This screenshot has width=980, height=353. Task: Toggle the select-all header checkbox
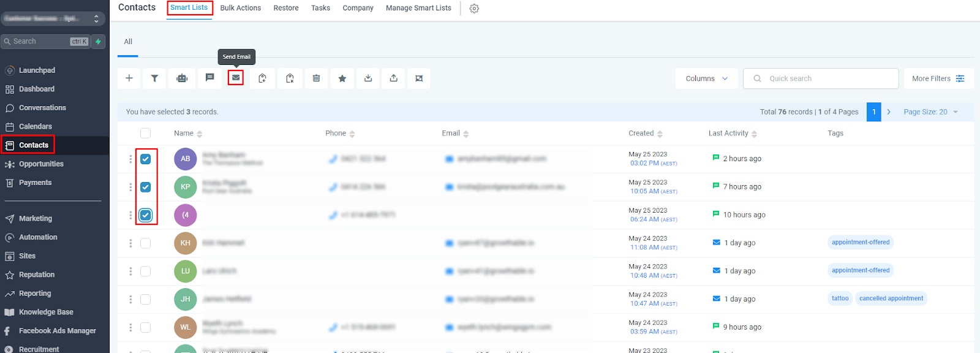[145, 133]
